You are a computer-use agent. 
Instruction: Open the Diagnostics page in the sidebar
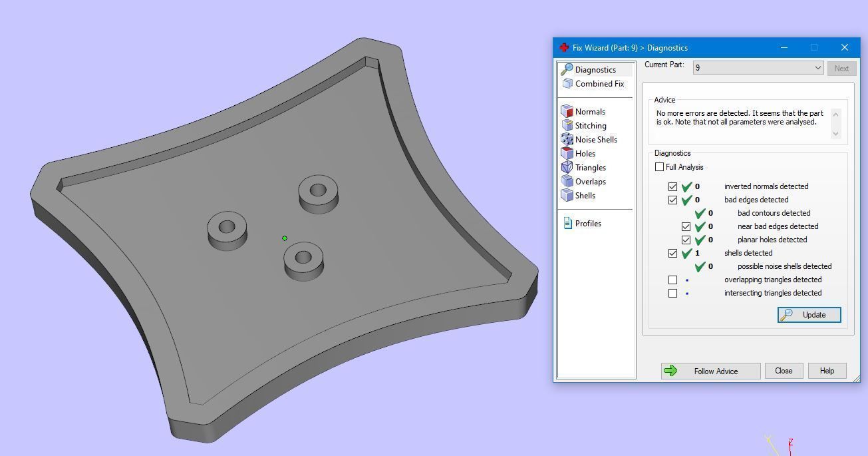(x=595, y=70)
